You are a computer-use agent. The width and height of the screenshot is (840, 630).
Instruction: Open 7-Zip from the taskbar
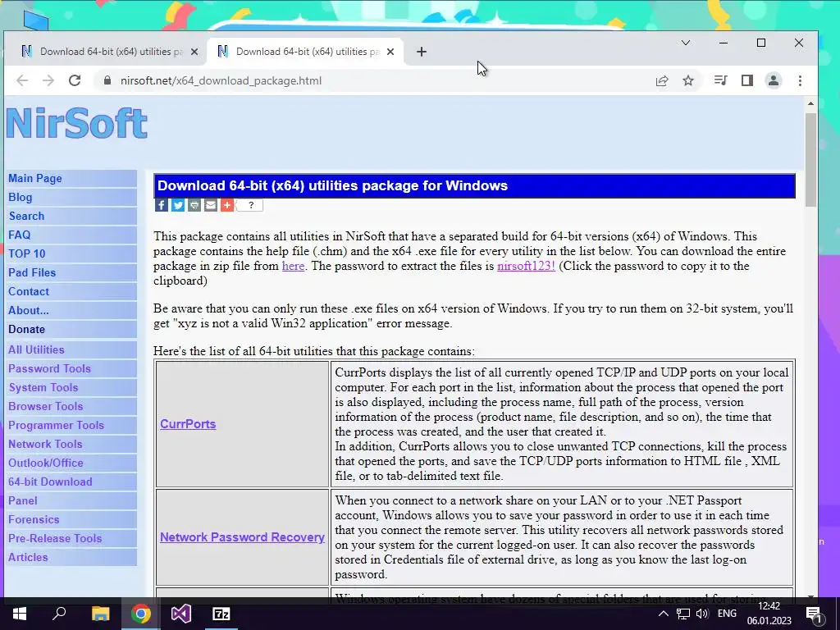tap(221, 614)
